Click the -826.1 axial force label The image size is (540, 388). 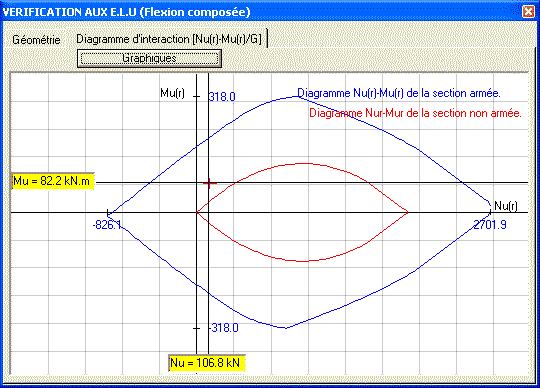pos(107,225)
